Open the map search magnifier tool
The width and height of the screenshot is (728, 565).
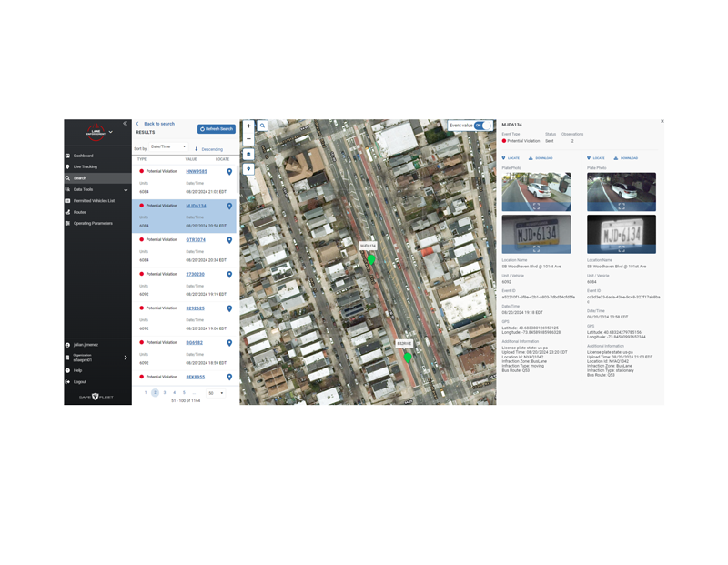coord(262,126)
